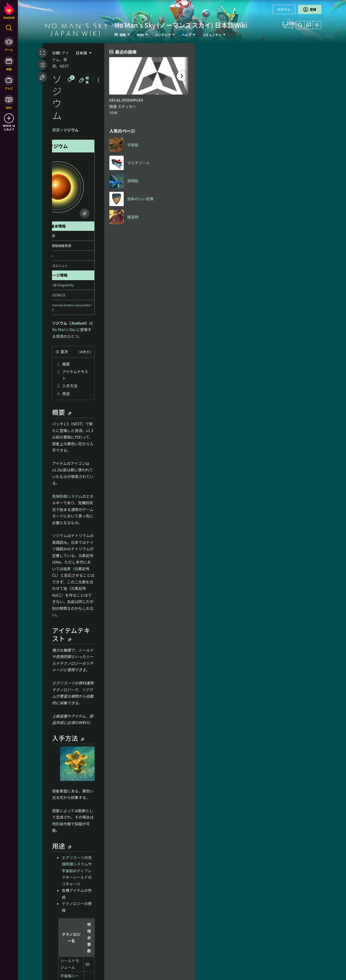Click the 貨物船 page thumbnail
Image resolution: width=346 pixels, height=980 pixels.
point(116,181)
